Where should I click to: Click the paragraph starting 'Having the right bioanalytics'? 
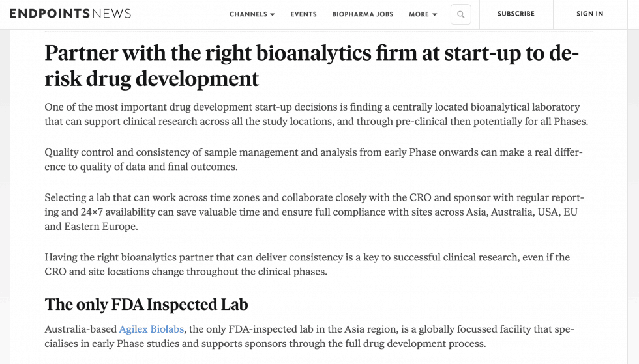pos(307,264)
